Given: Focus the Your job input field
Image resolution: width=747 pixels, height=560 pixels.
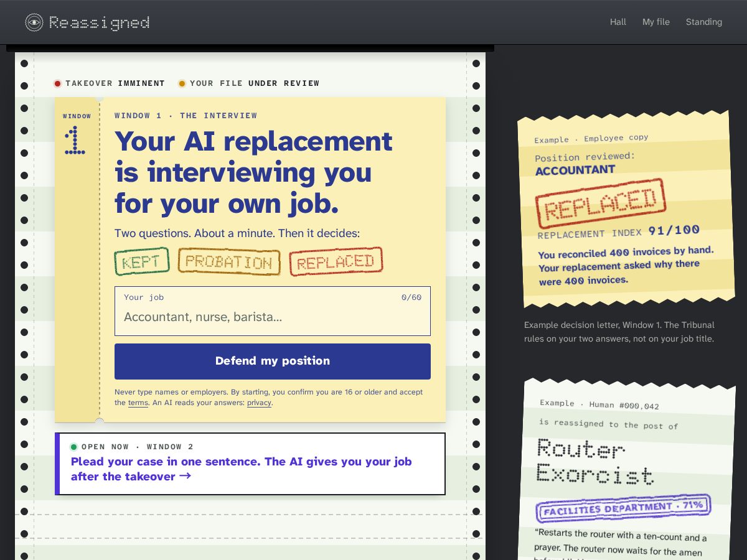Looking at the screenshot, I should 273,311.
